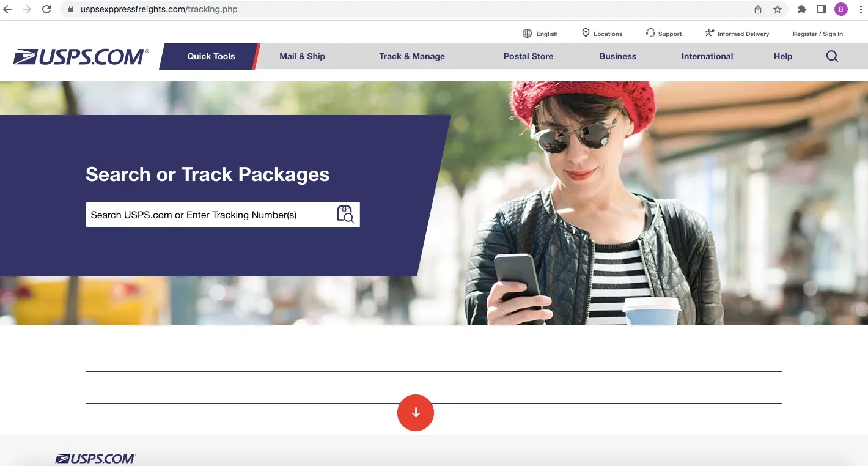
Task: Open the Postal Store menu item
Action: pyautogui.click(x=528, y=56)
